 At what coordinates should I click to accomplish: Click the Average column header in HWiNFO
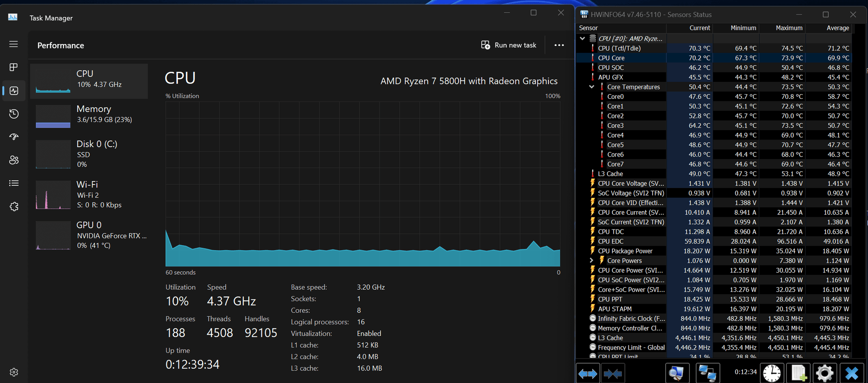828,28
